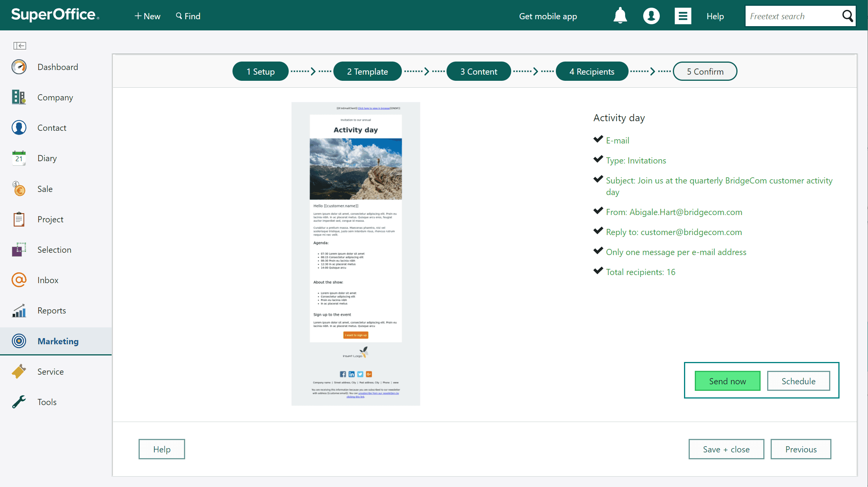Screen dimensions: 868x487
Task: Expand the 3 Content step
Action: click(478, 71)
